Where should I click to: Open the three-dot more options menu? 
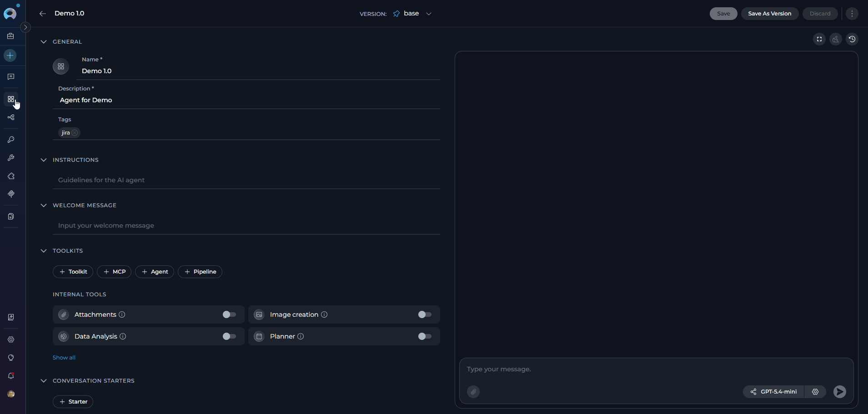(x=852, y=14)
